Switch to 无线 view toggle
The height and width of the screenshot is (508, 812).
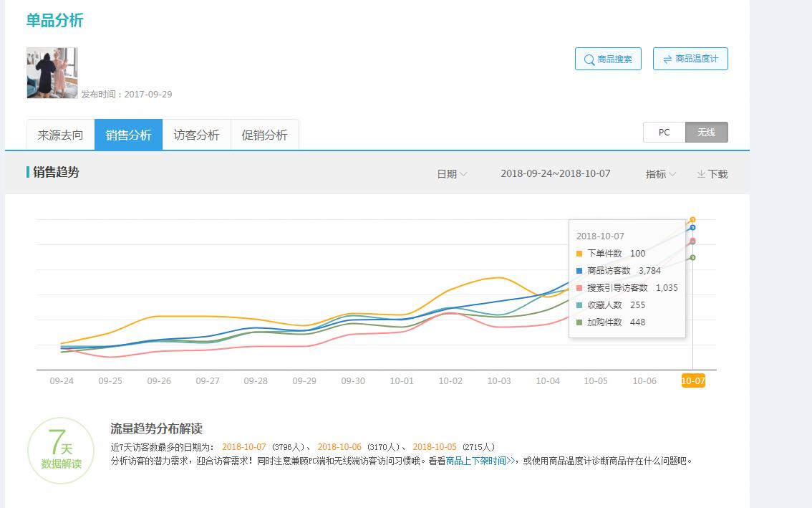tap(706, 133)
